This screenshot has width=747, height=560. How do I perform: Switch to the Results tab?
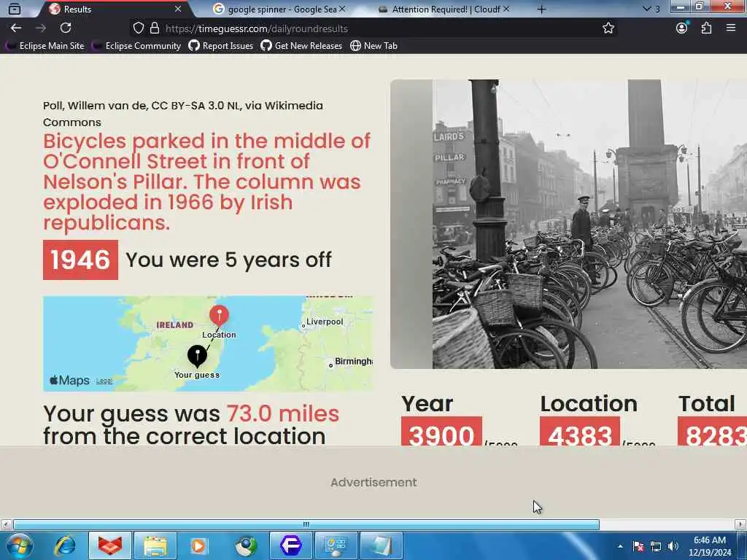click(x=113, y=9)
